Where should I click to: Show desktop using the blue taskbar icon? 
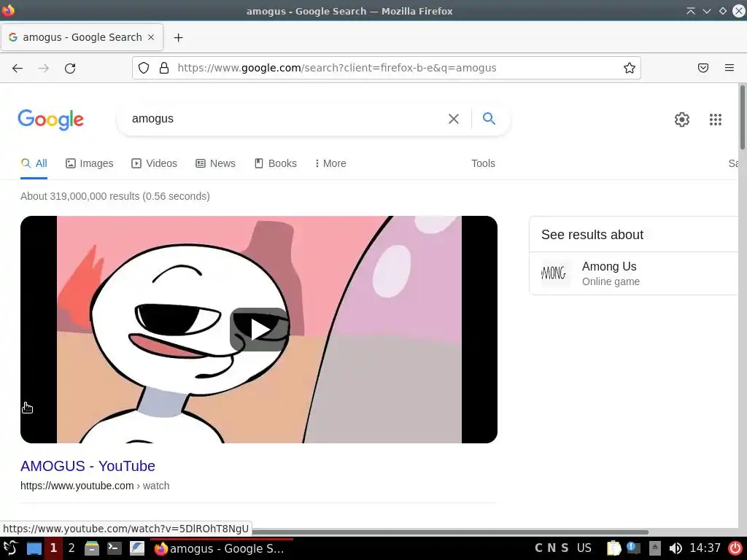34,548
